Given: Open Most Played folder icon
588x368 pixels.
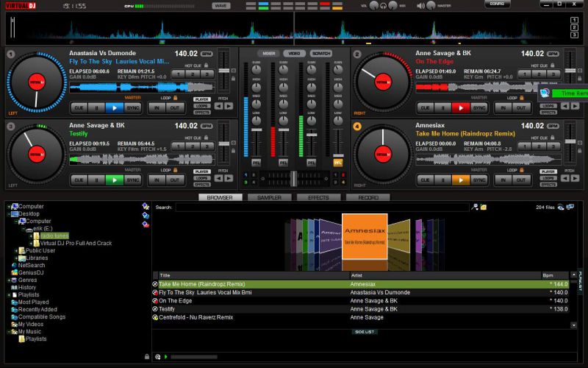Looking at the screenshot, I should point(15,302).
